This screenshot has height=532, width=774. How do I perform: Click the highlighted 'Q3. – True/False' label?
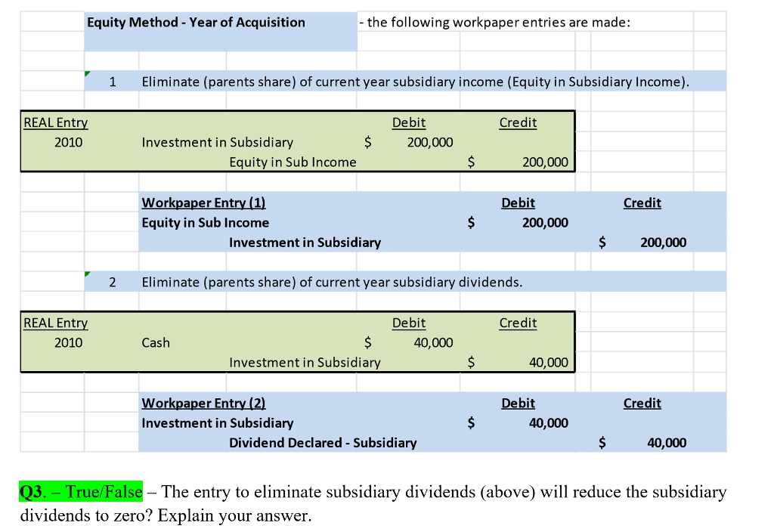pos(81,492)
